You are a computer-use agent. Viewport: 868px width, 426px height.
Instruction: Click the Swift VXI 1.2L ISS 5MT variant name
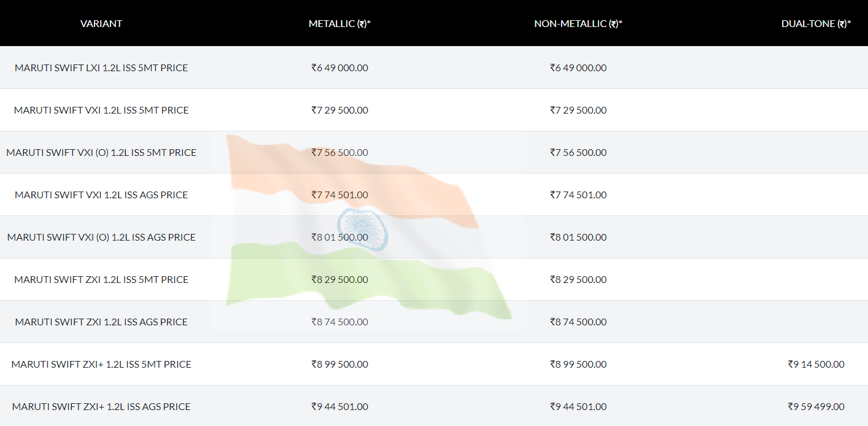coord(101,110)
